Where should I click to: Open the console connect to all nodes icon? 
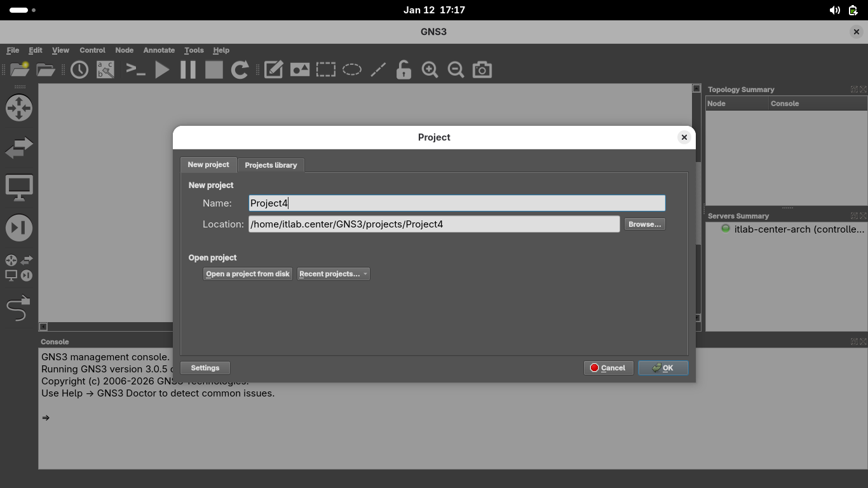pos(135,70)
